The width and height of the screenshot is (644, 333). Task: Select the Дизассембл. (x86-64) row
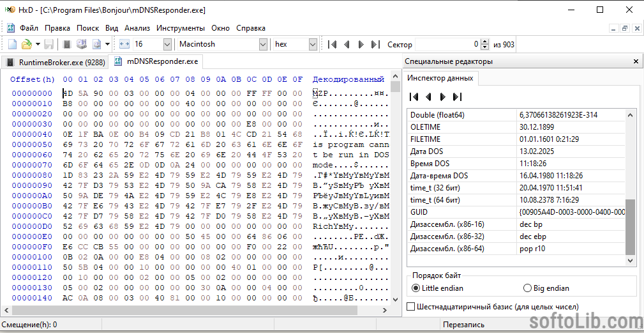516,249
